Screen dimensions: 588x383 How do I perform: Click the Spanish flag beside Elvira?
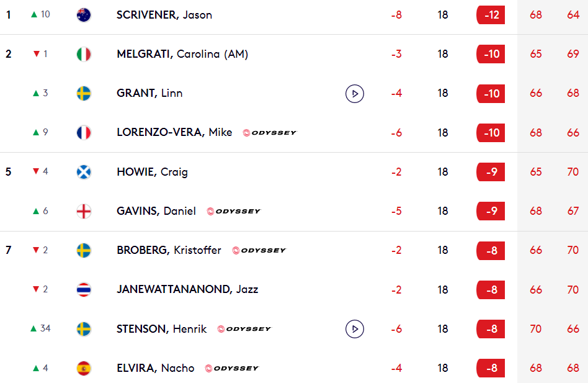click(x=84, y=368)
